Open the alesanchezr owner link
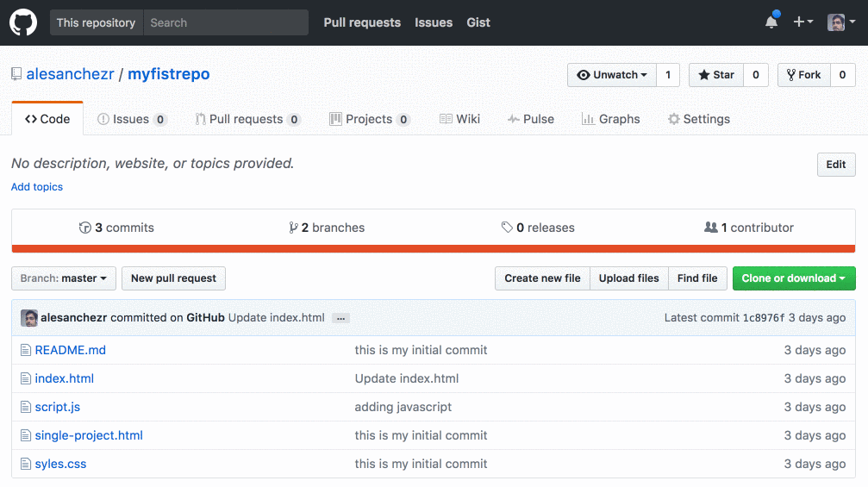 pyautogui.click(x=71, y=74)
